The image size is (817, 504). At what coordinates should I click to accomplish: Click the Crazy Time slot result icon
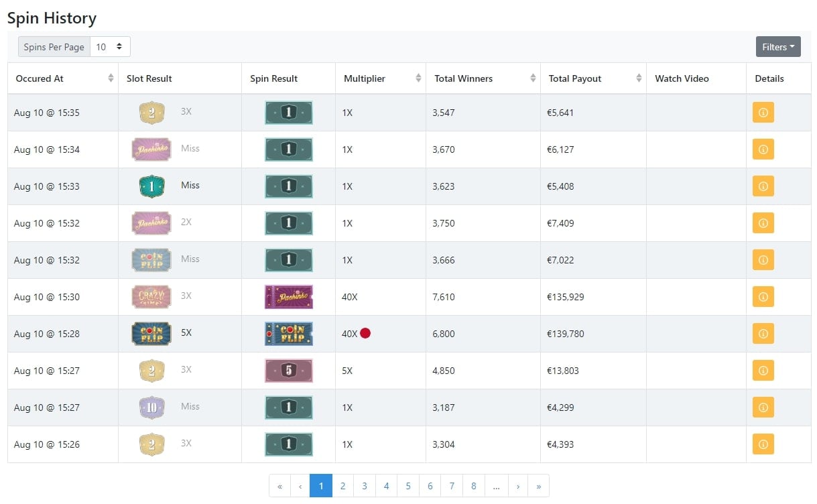151,297
